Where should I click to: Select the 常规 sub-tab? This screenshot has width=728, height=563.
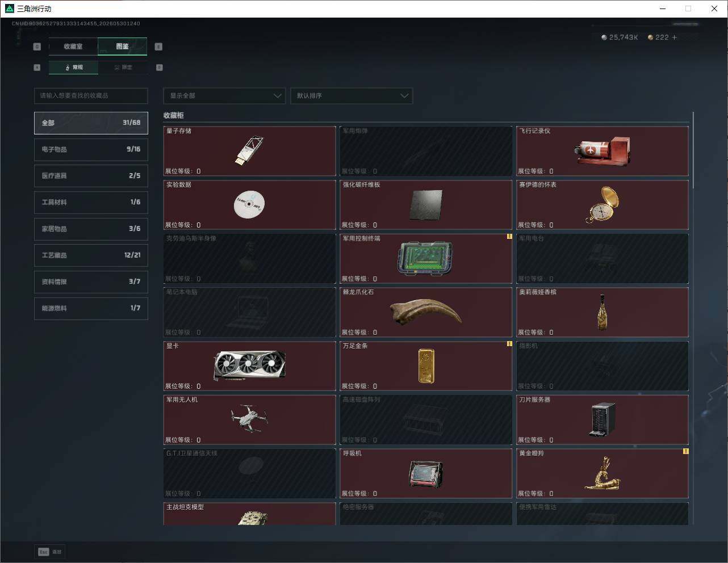coord(73,68)
